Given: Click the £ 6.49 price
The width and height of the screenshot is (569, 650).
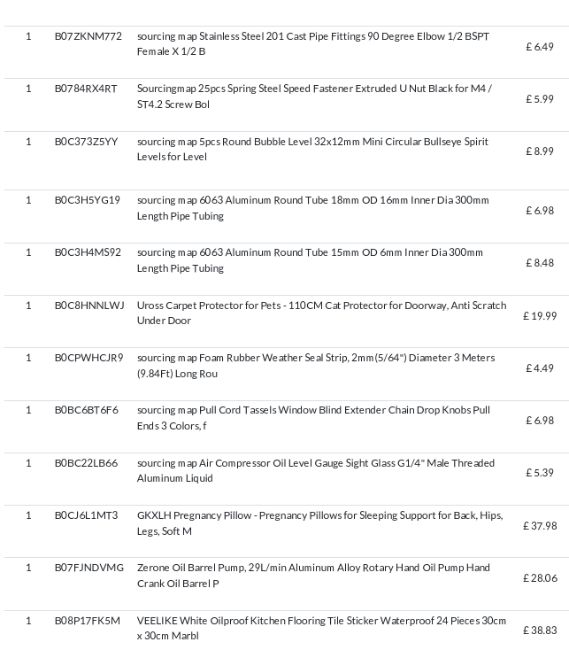Looking at the screenshot, I should (540, 47).
